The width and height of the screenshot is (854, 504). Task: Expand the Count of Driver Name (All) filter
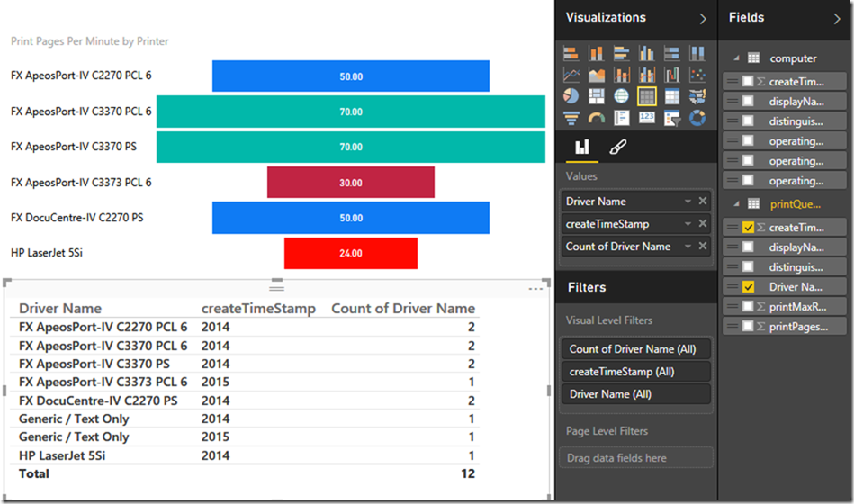pyautogui.click(x=635, y=348)
